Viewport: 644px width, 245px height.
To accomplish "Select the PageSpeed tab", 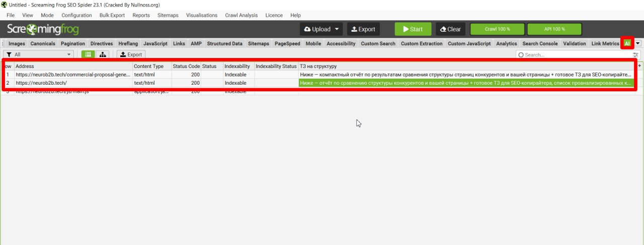I will [287, 44].
